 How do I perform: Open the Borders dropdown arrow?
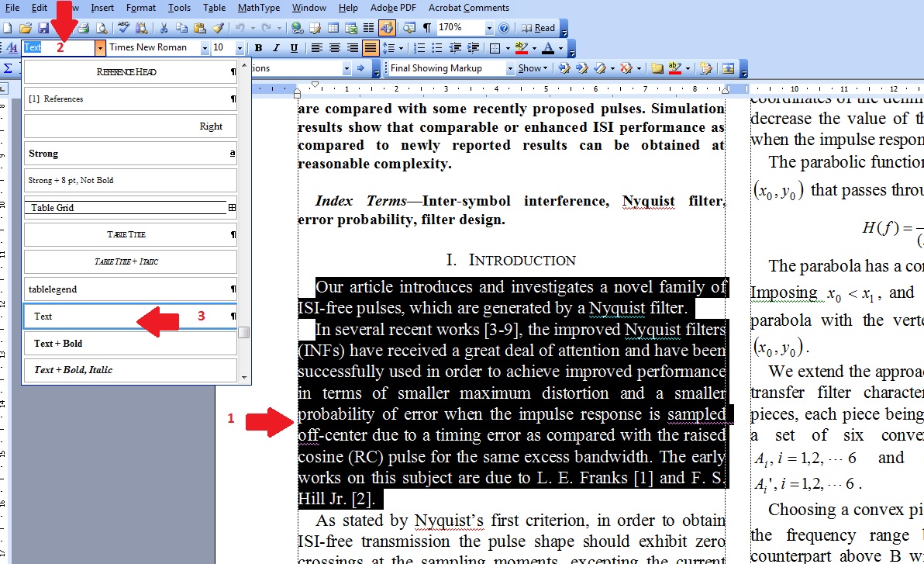[x=508, y=48]
